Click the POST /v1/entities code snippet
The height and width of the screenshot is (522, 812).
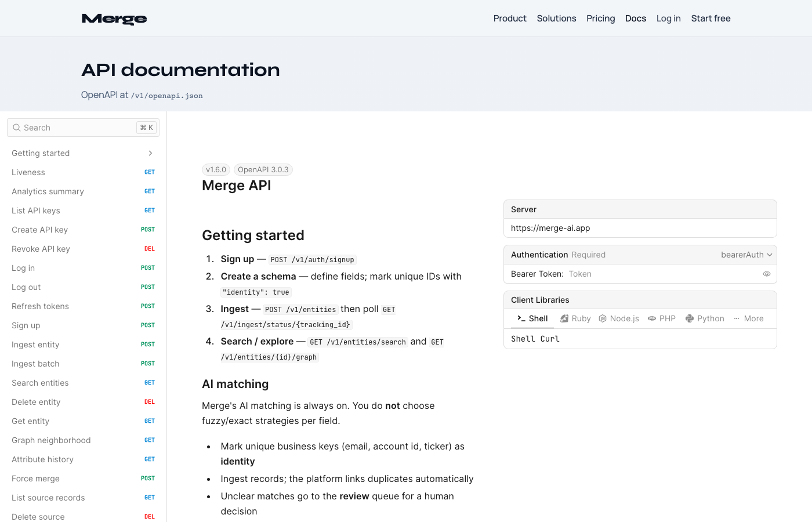[300, 310]
